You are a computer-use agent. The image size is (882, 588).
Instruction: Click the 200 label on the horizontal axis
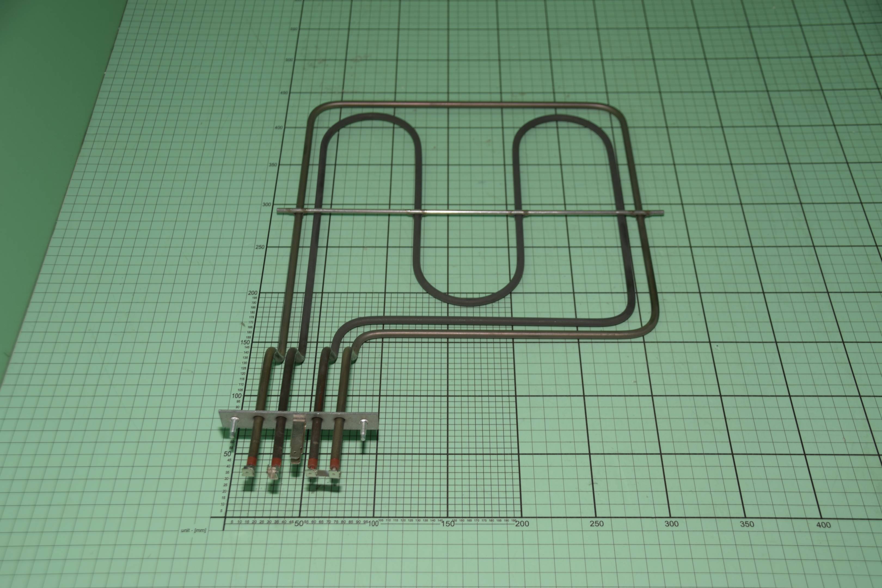pyautogui.click(x=522, y=523)
